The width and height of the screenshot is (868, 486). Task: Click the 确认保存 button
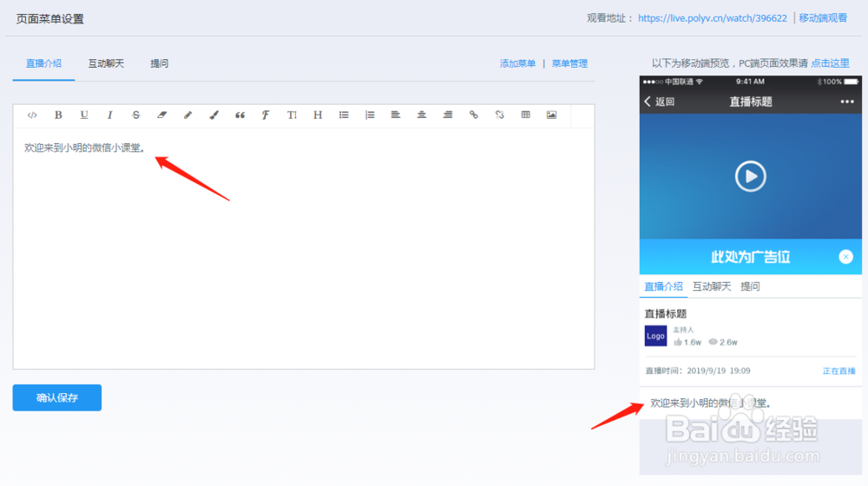point(57,397)
